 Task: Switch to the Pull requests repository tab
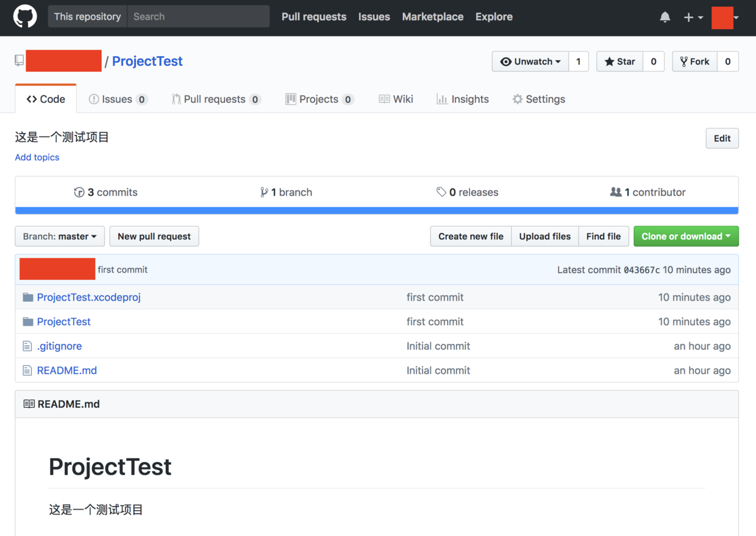216,99
